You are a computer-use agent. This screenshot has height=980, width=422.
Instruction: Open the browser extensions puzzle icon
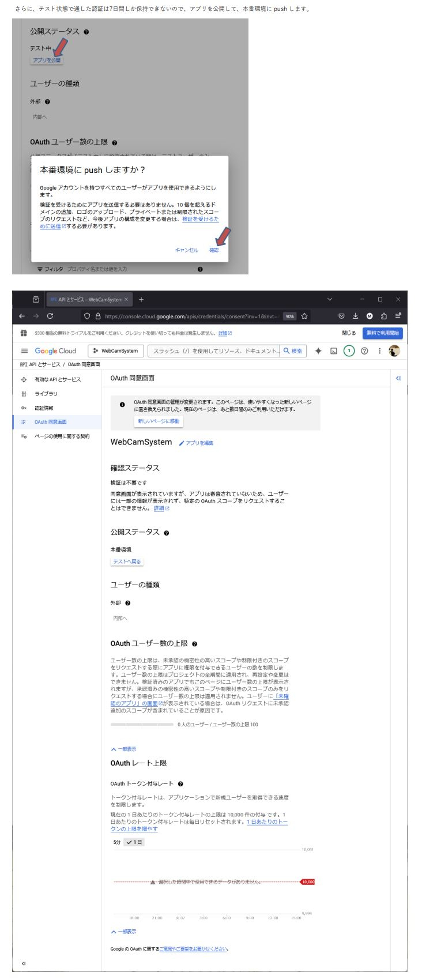[x=383, y=316]
